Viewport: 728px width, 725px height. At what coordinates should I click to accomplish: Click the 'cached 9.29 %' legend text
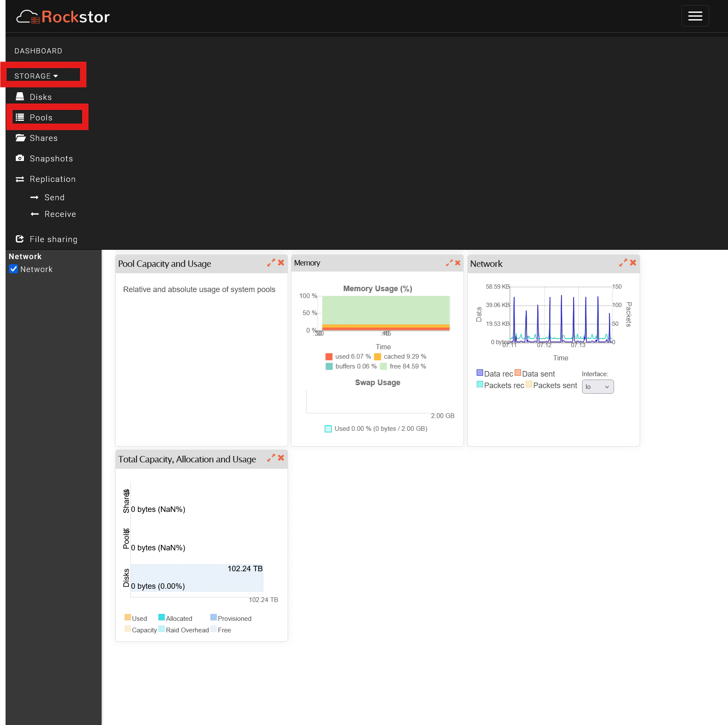[x=405, y=357]
